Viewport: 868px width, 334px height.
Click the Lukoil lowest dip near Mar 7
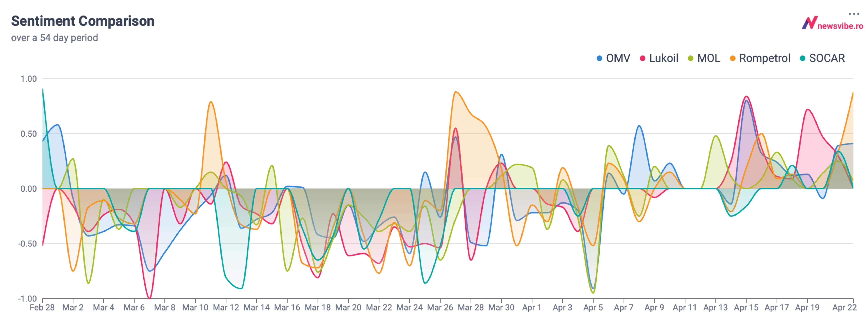point(150,298)
